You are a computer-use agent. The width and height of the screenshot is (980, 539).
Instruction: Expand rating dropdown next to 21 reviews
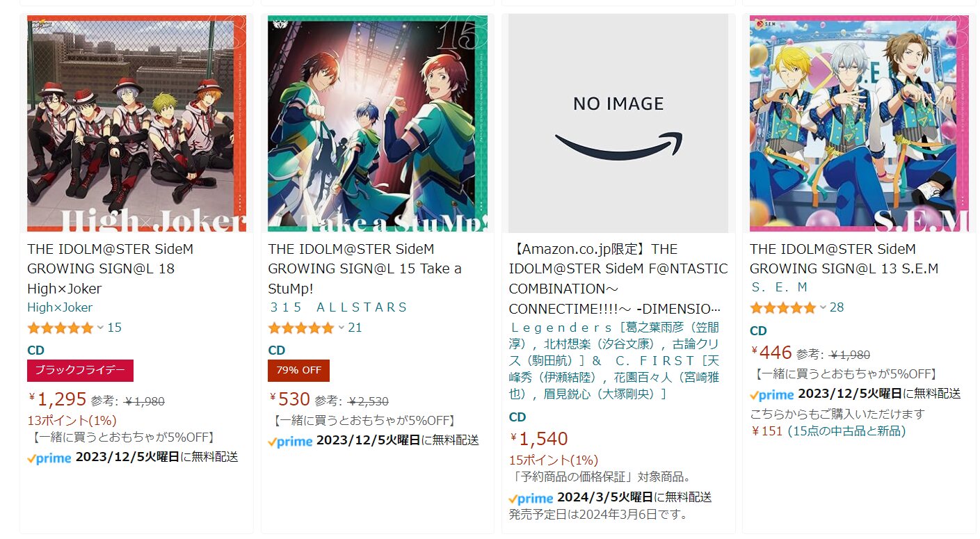pos(341,328)
